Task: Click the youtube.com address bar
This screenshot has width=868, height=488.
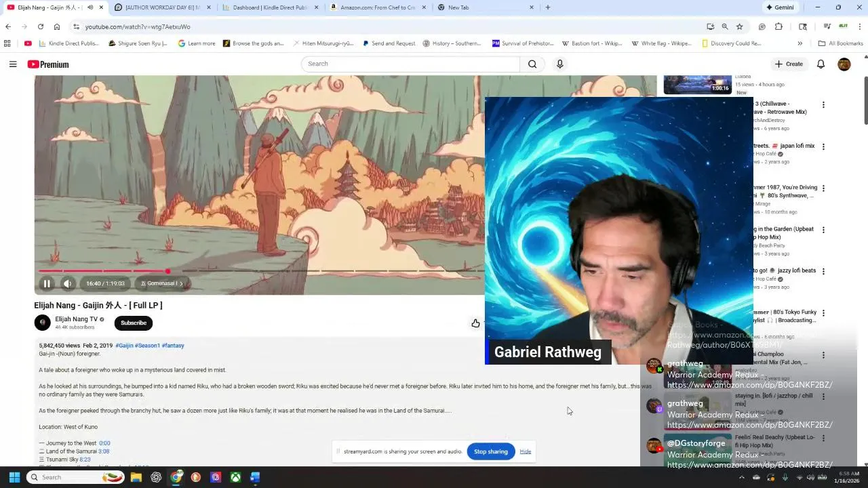Action: (x=387, y=26)
